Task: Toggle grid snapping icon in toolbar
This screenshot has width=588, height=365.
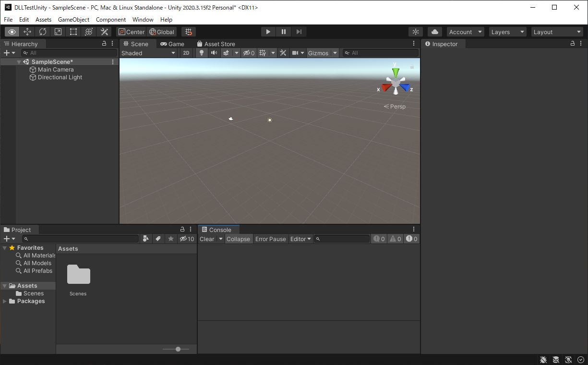Action: pyautogui.click(x=189, y=32)
